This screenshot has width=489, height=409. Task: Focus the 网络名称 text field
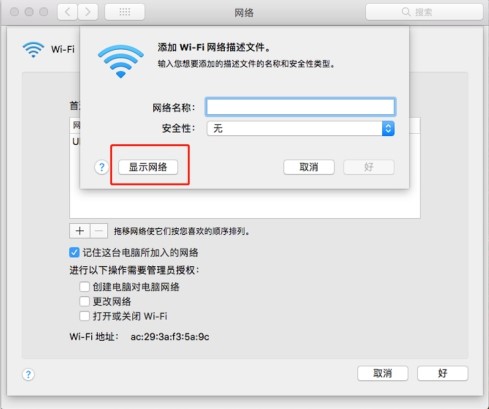click(300, 107)
